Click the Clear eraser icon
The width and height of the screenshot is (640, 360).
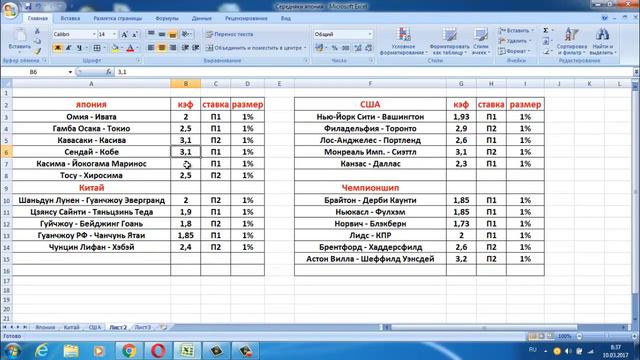pos(546,51)
